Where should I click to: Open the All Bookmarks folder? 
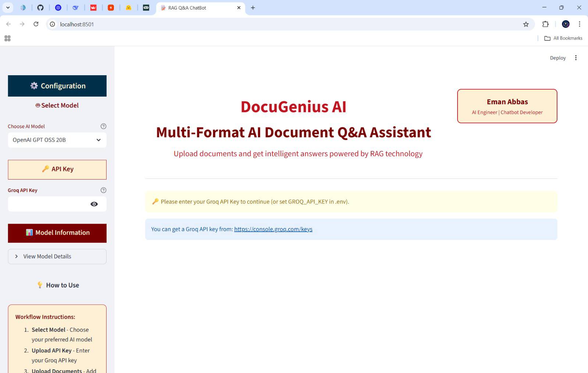(563, 38)
